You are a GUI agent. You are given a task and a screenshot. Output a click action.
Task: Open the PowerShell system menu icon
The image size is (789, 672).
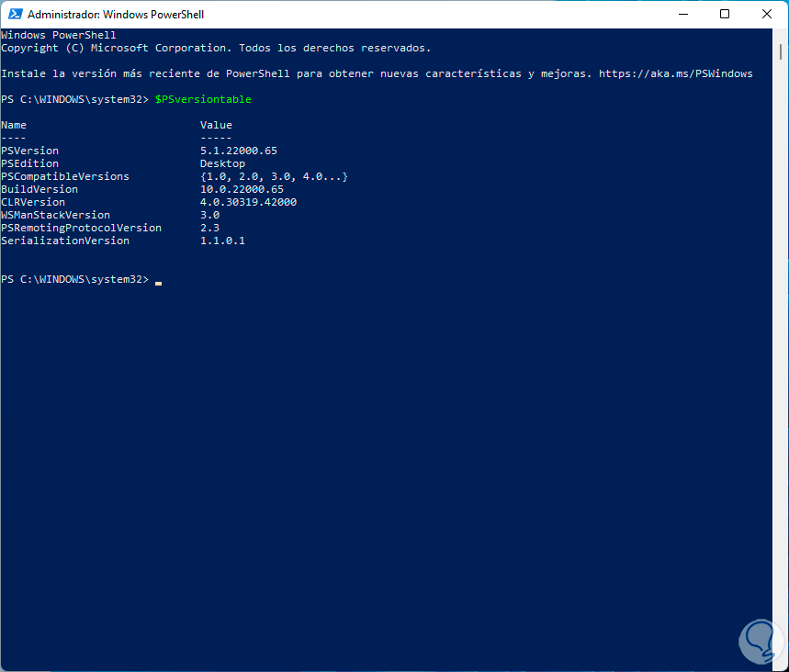coord(13,15)
